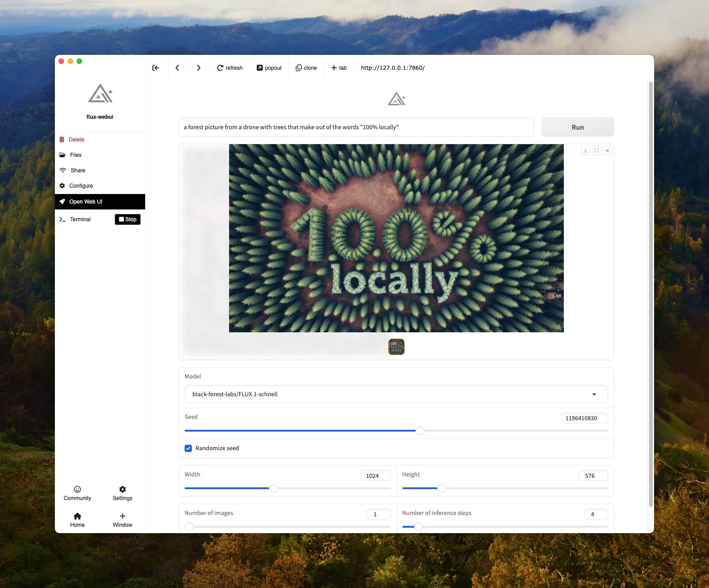
Task: Open the page in popout
Action: tap(269, 68)
